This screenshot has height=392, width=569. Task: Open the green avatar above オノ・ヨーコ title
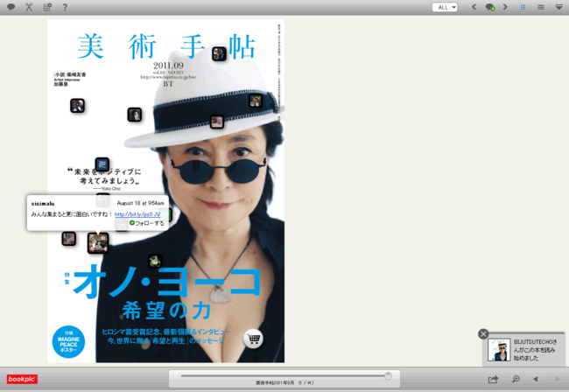click(x=155, y=261)
